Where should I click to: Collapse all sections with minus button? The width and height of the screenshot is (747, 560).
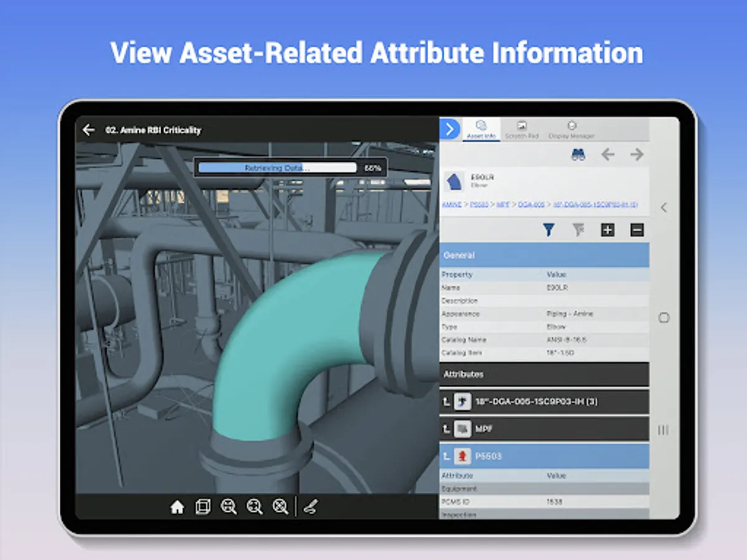[637, 230]
